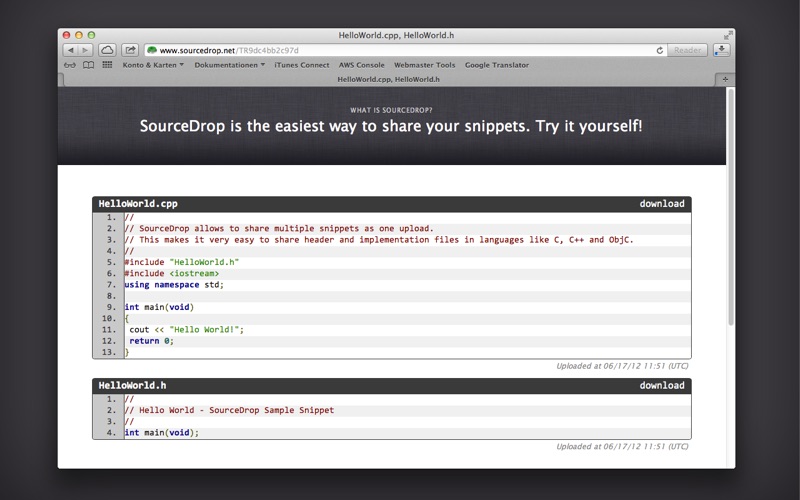The height and width of the screenshot is (500, 800).
Task: Click the browser back arrow button
Action: click(71, 50)
